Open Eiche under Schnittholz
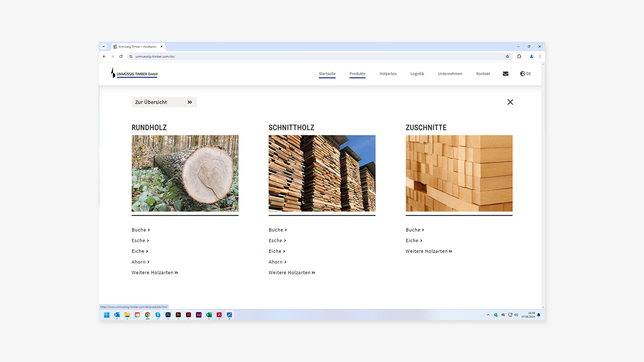This screenshot has width=644, height=362. tap(277, 251)
